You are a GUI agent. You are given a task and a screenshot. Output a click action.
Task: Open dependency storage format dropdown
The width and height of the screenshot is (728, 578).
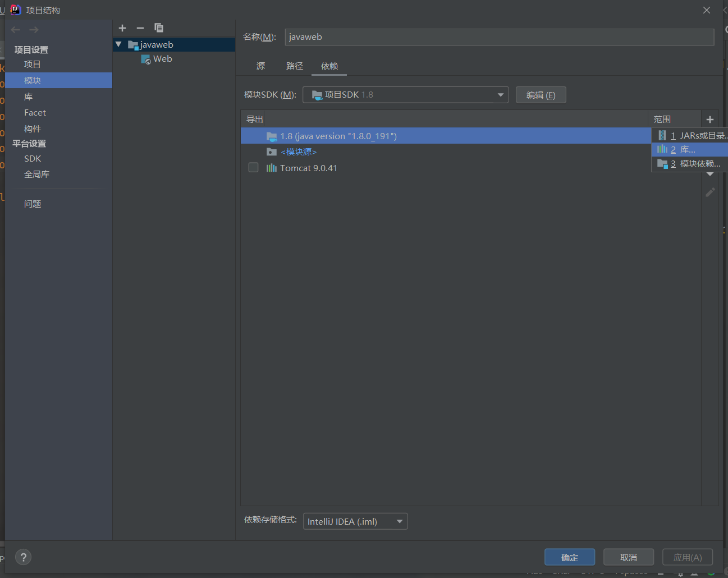coord(355,521)
